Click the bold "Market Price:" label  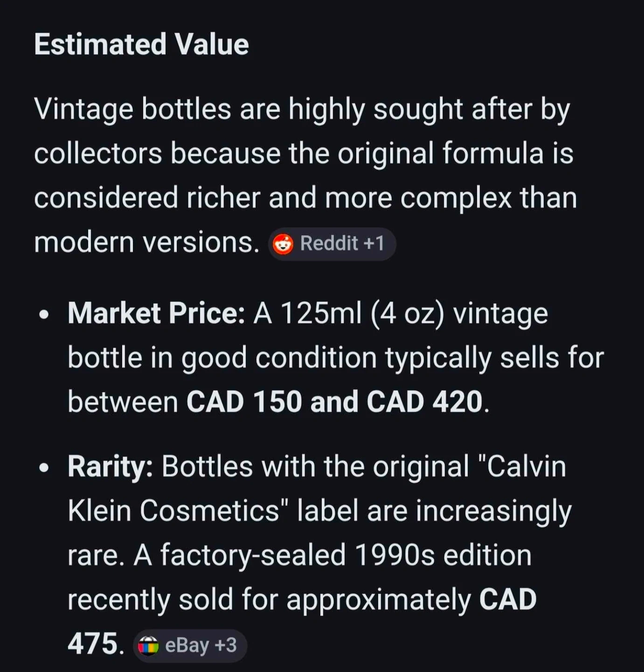tap(156, 313)
